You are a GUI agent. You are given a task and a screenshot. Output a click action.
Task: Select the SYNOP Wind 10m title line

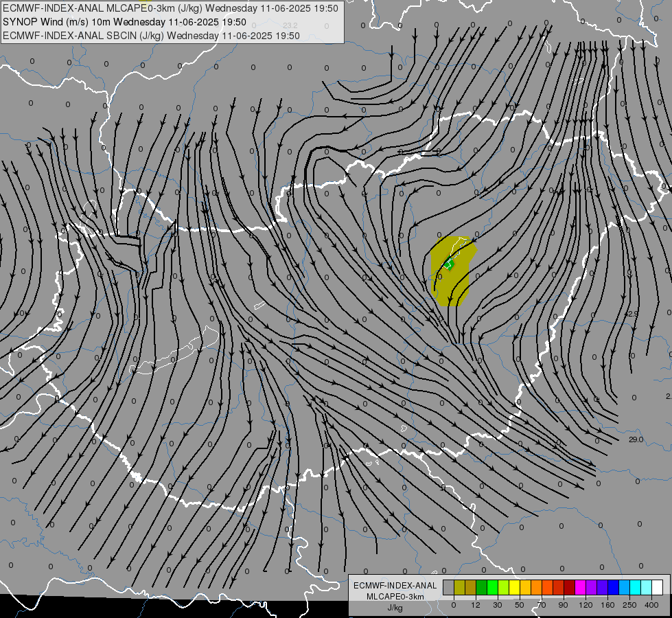[x=124, y=22]
